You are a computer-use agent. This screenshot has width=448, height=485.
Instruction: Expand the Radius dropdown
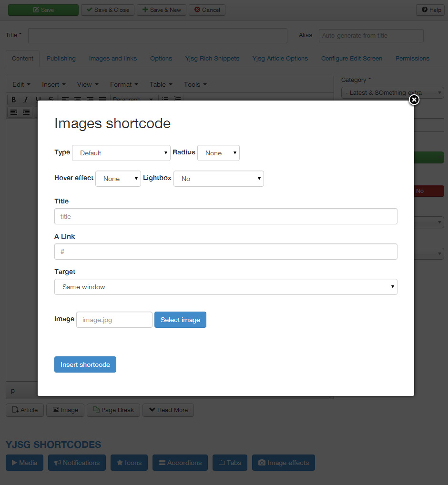[218, 153]
